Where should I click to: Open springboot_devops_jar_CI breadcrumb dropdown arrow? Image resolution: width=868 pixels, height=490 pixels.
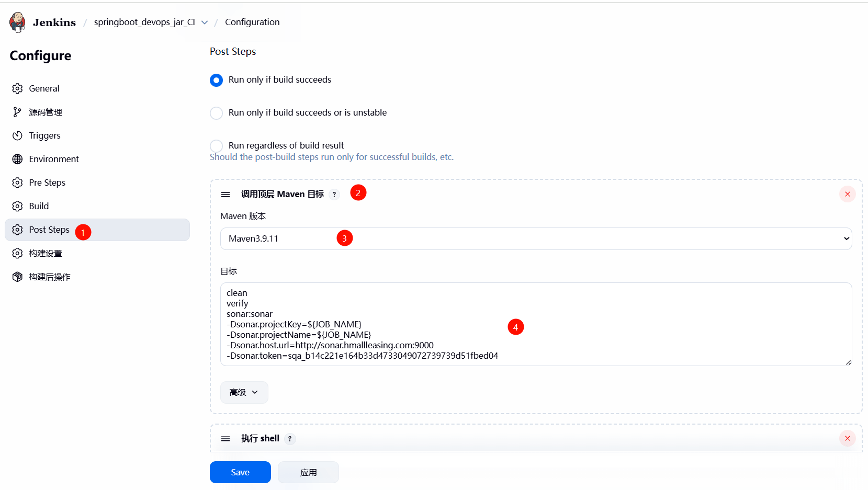205,22
